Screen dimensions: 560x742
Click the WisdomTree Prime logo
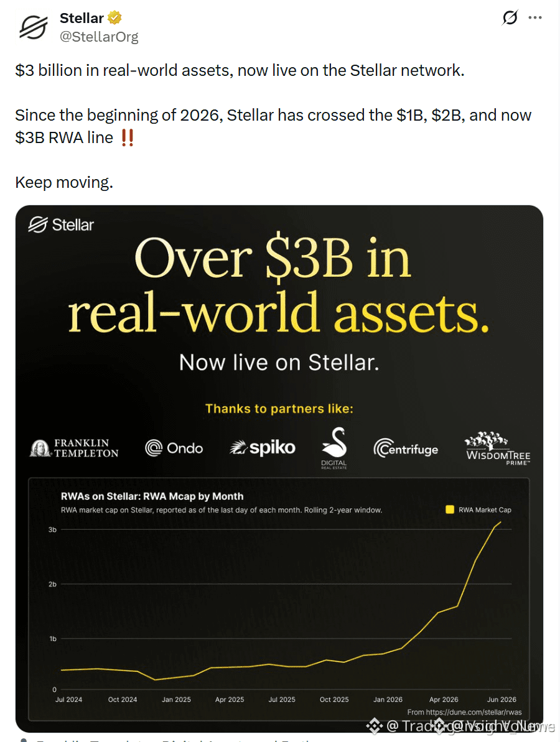[x=498, y=448]
